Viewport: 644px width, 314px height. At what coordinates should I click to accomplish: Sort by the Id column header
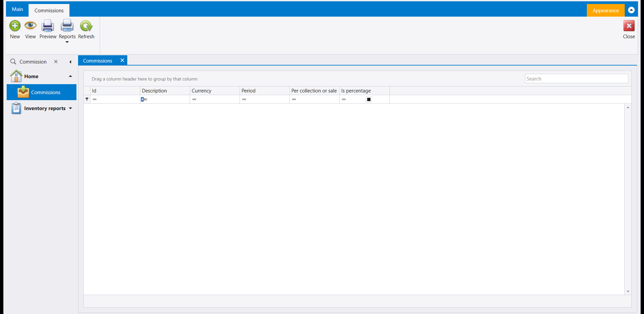point(115,90)
